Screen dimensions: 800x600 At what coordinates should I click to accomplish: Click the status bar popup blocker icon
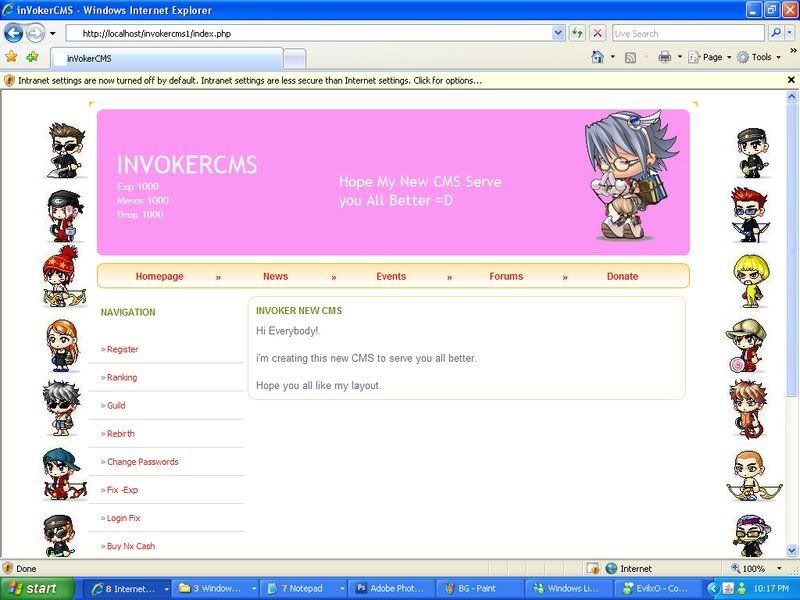tap(592, 568)
